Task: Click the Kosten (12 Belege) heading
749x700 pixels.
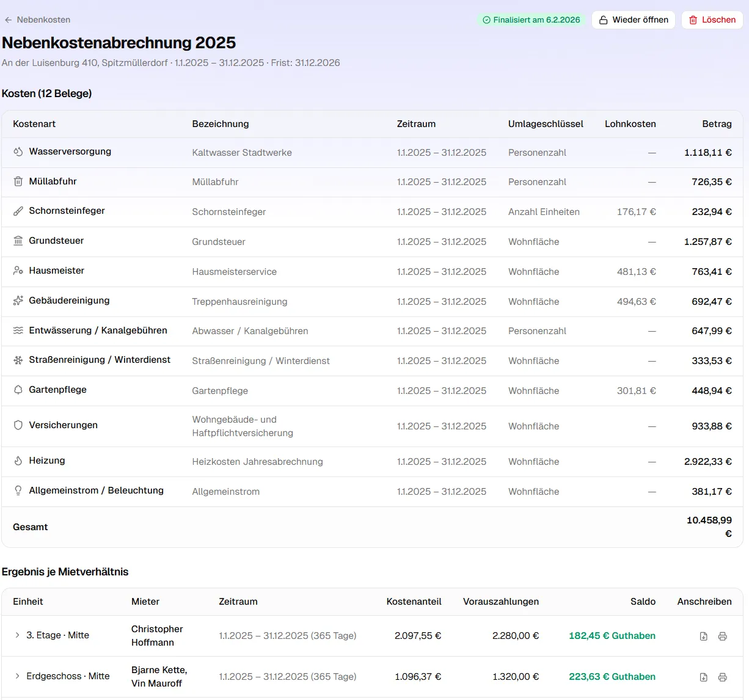Action: [x=46, y=93]
